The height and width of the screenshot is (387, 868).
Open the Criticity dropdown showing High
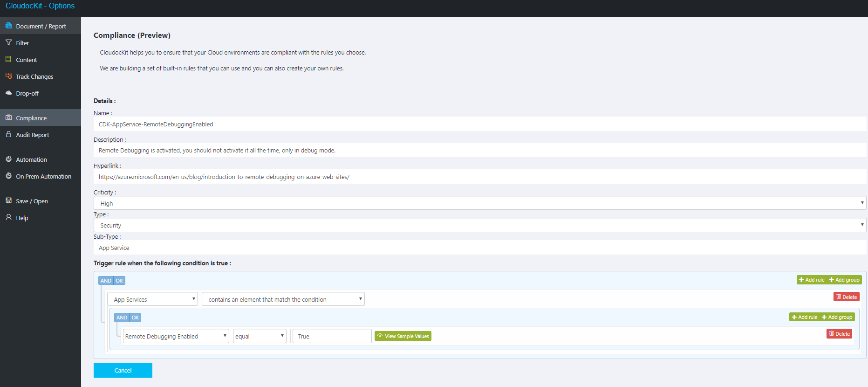click(480, 203)
